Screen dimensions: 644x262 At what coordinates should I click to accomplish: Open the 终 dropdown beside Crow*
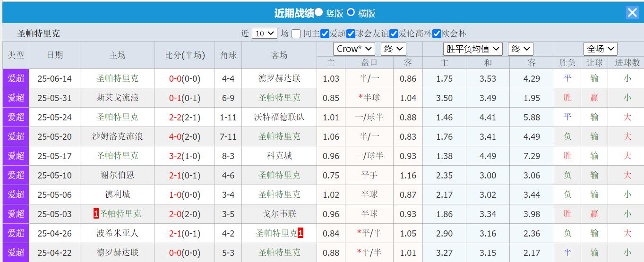(393, 49)
